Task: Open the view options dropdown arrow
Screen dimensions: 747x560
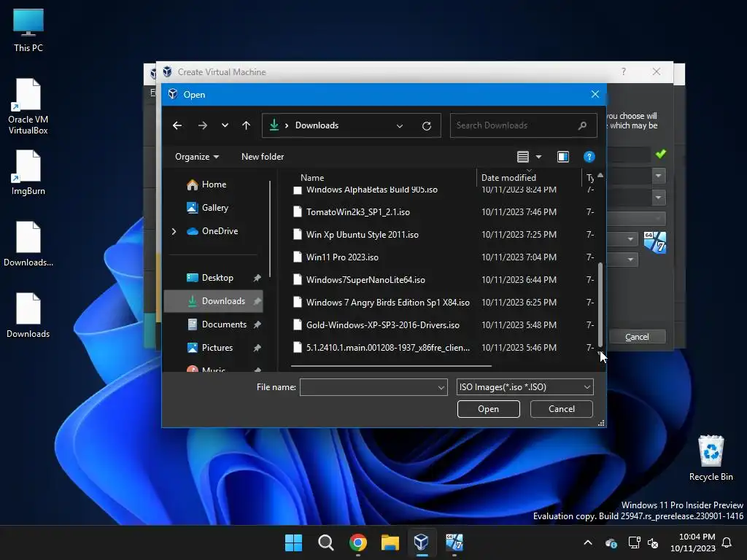Action: 538,157
